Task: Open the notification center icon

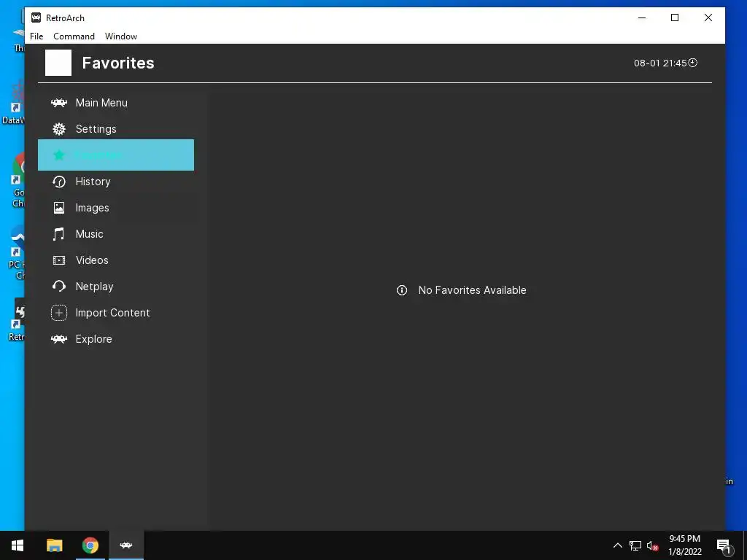Action: [x=723, y=545]
